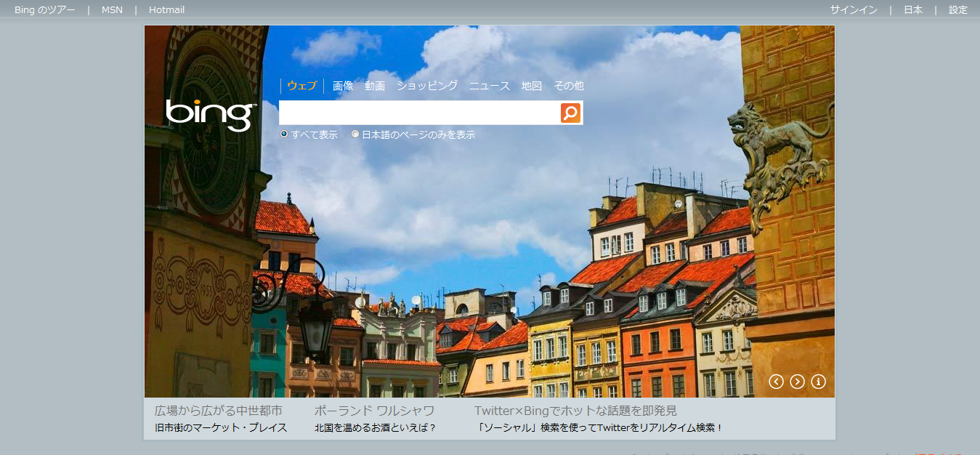Click the orange magnifier search button
980x455 pixels.
(x=570, y=113)
